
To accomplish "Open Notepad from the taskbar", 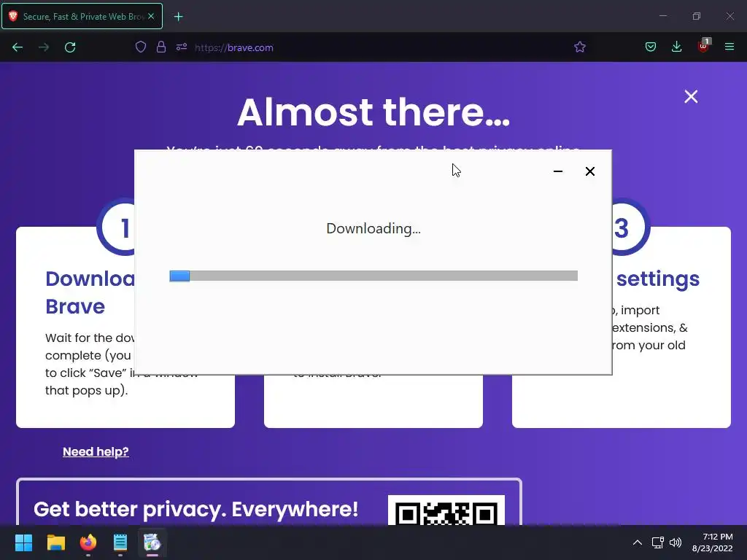I will pyautogui.click(x=120, y=542).
